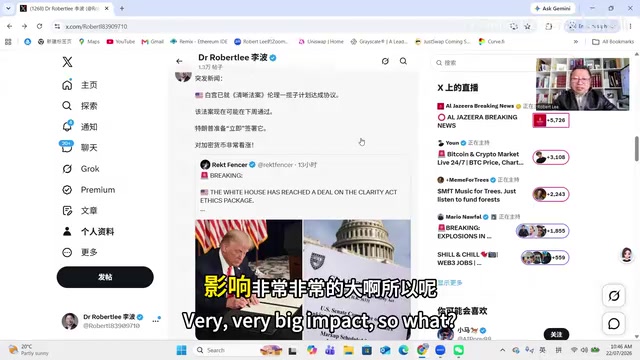Click the page vertical scrollbar thumb
Screen dimensions: 640x360
[636, 149]
